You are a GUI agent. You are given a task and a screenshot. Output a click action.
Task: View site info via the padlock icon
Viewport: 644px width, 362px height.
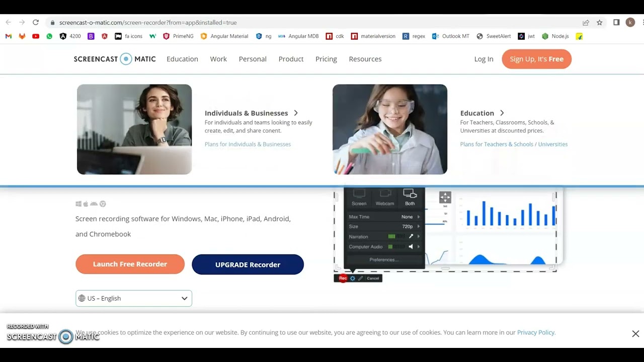(x=52, y=23)
